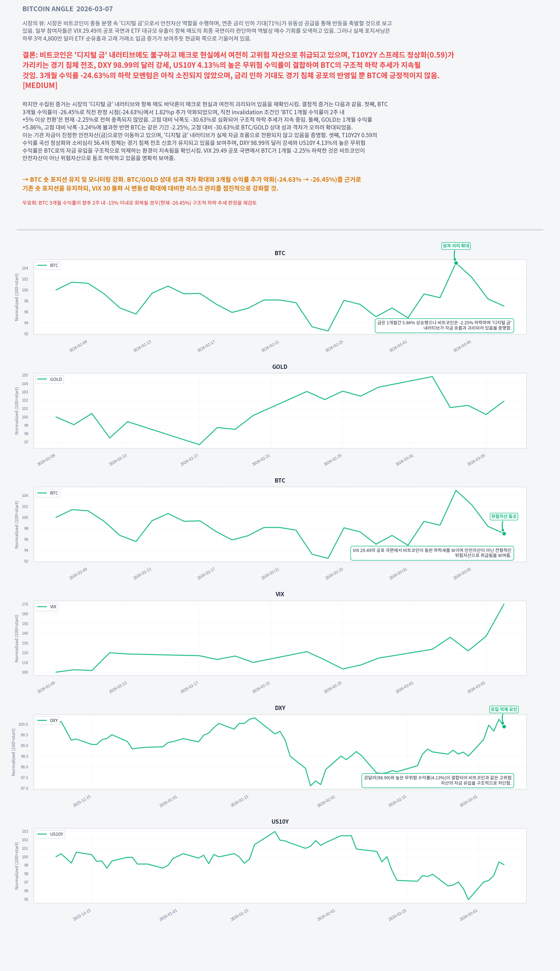The height and width of the screenshot is (971, 560).
Task: Click the '성과 괴리 확대' annotation label
Action: click(x=456, y=246)
